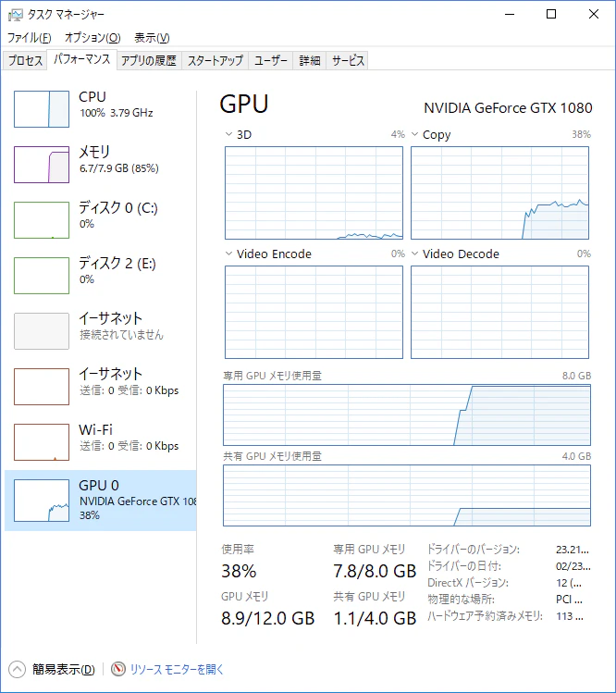Minimize the Task Manager window
The width and height of the screenshot is (616, 693).
pyautogui.click(x=510, y=14)
